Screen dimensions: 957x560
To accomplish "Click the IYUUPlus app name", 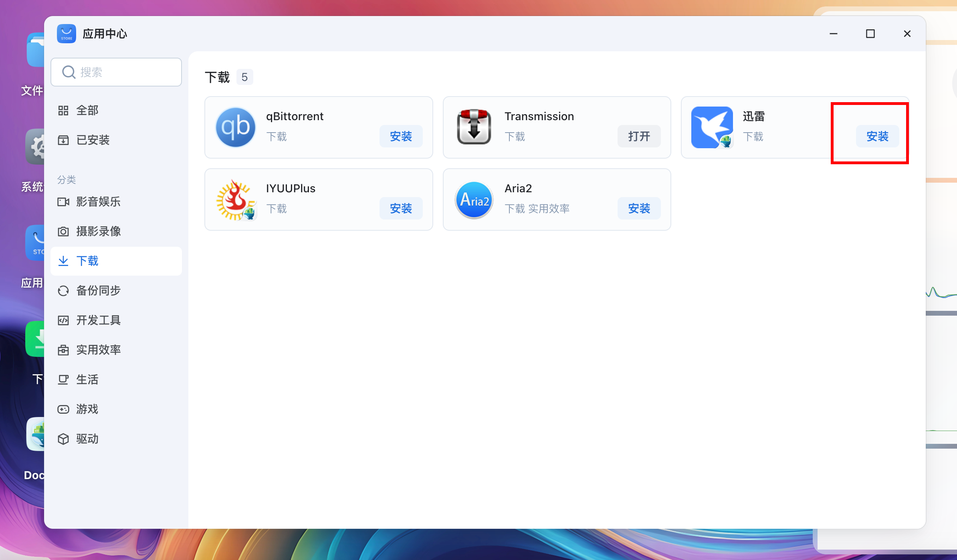I will coord(291,188).
